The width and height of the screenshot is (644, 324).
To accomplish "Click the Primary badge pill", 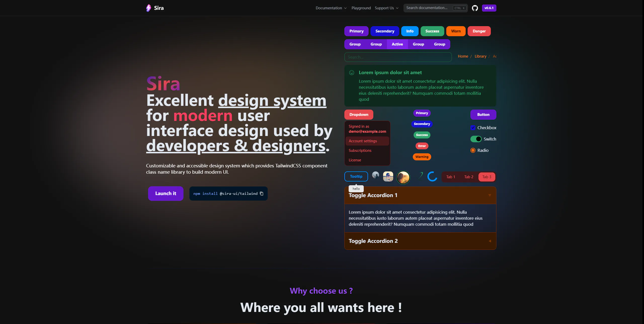I will [422, 113].
